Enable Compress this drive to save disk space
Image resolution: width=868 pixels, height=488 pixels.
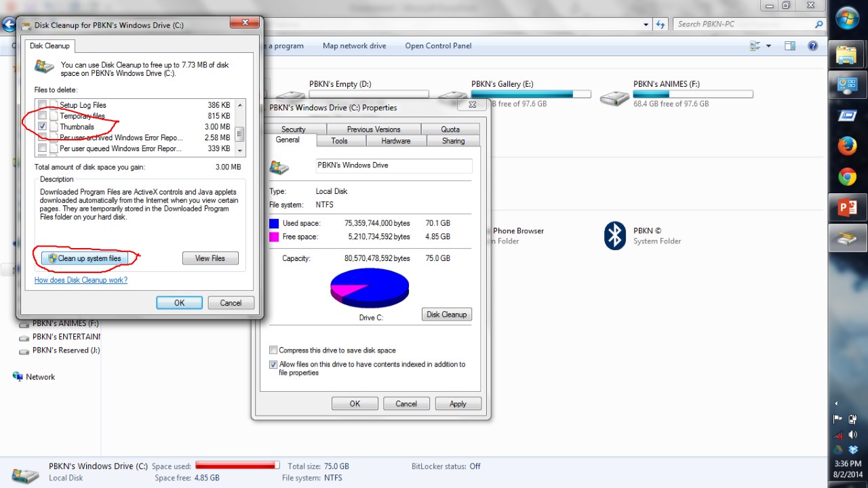pyautogui.click(x=273, y=350)
